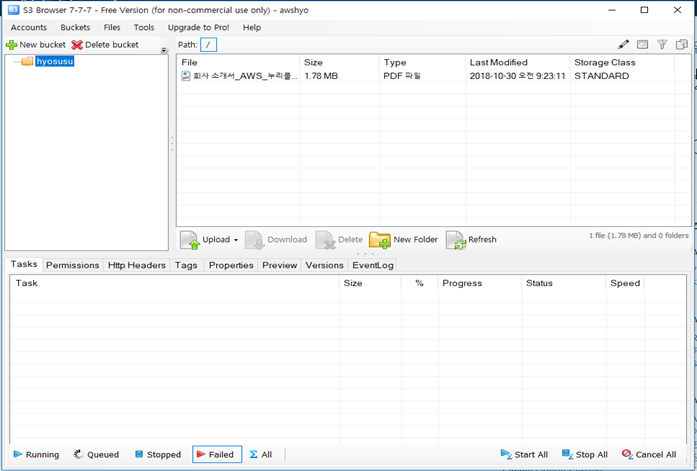Open the Upload dropdown arrow
This screenshot has width=697, height=471.
(236, 240)
